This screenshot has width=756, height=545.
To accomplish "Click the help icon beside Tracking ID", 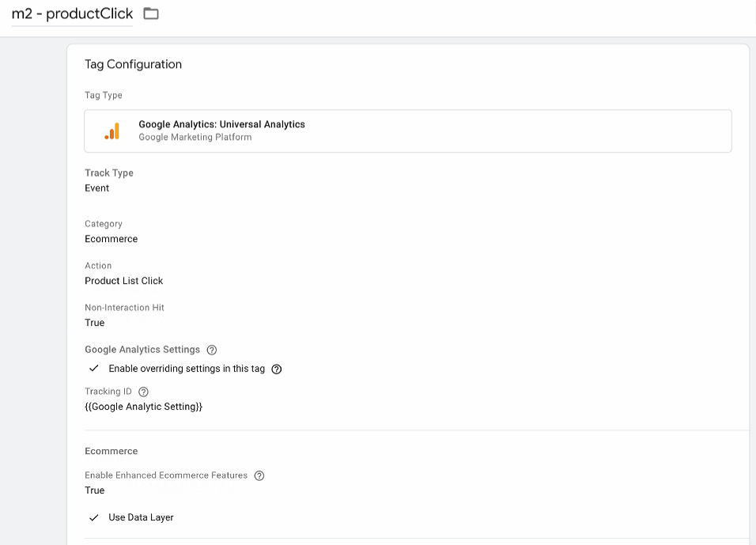I will pos(142,391).
